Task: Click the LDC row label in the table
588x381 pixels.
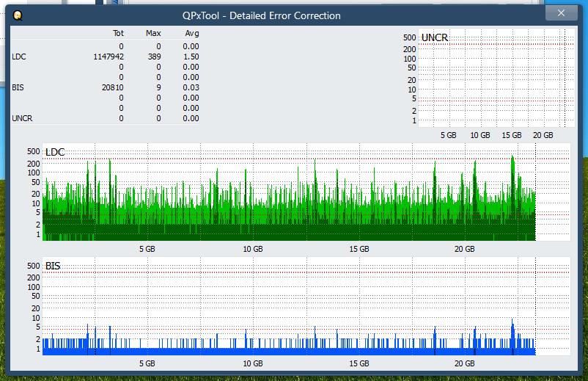Action: [19, 57]
